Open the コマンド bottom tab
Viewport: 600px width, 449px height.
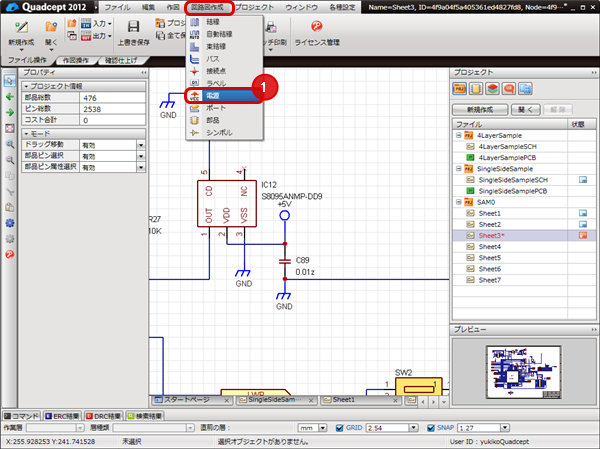point(21,416)
